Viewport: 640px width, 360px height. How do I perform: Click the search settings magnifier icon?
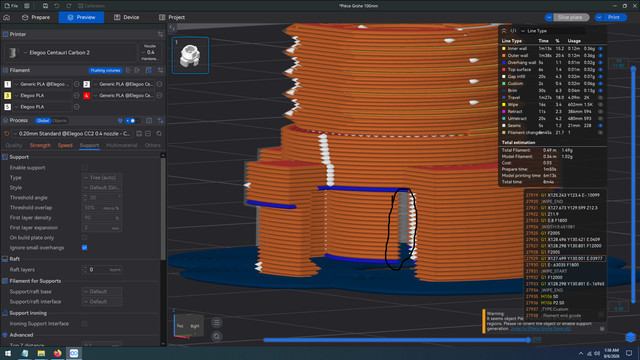click(x=159, y=133)
